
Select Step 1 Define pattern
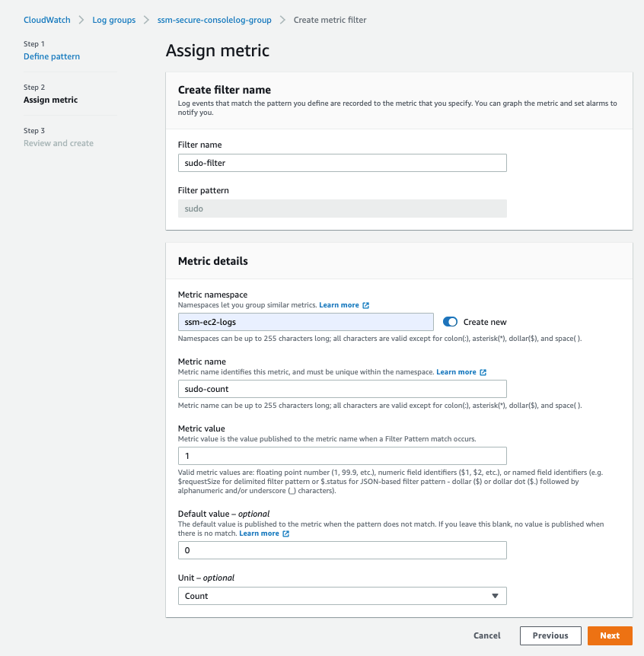pos(52,56)
